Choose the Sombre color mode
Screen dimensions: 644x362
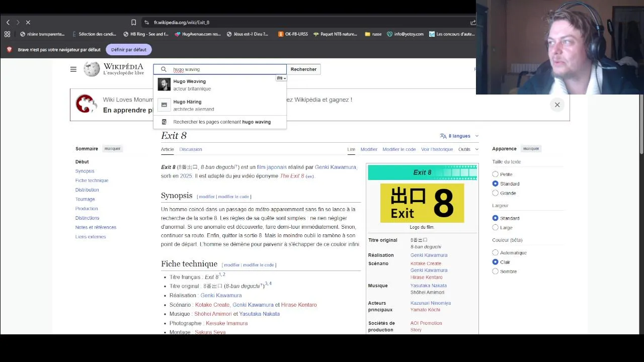[496, 271]
